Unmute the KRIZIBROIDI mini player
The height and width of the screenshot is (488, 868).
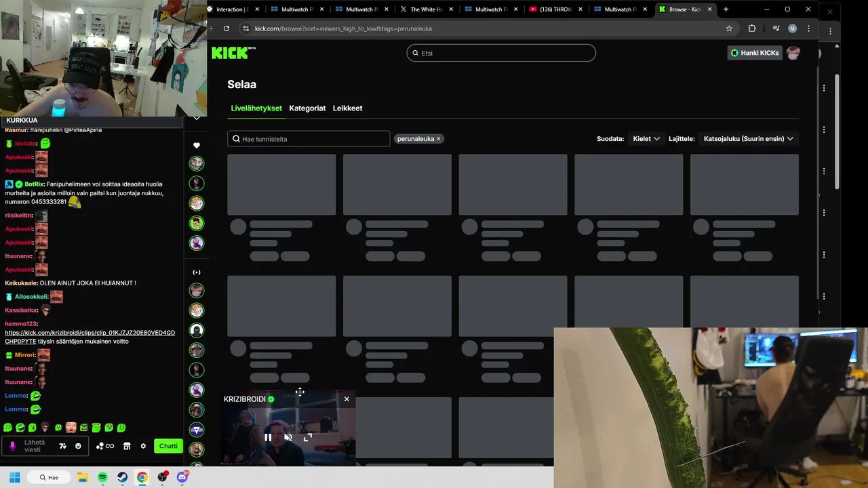(x=288, y=438)
